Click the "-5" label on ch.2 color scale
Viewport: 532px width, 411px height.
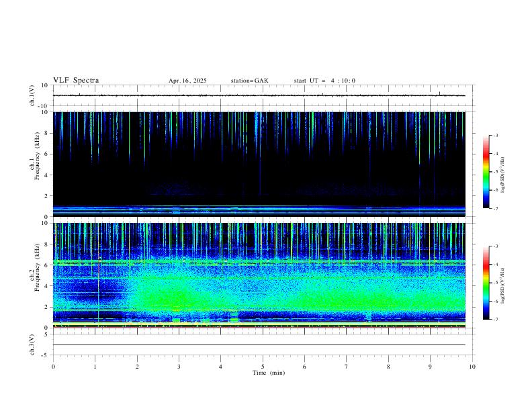coord(496,283)
